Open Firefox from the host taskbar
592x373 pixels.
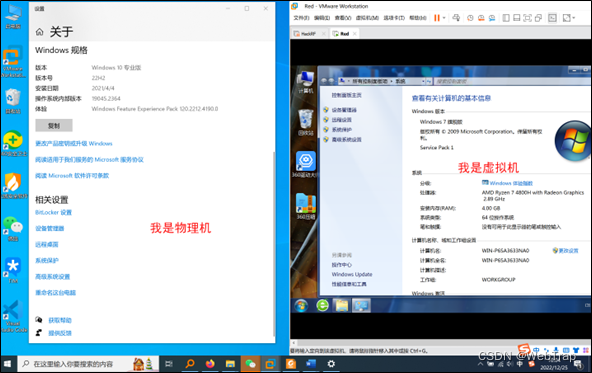(210, 364)
